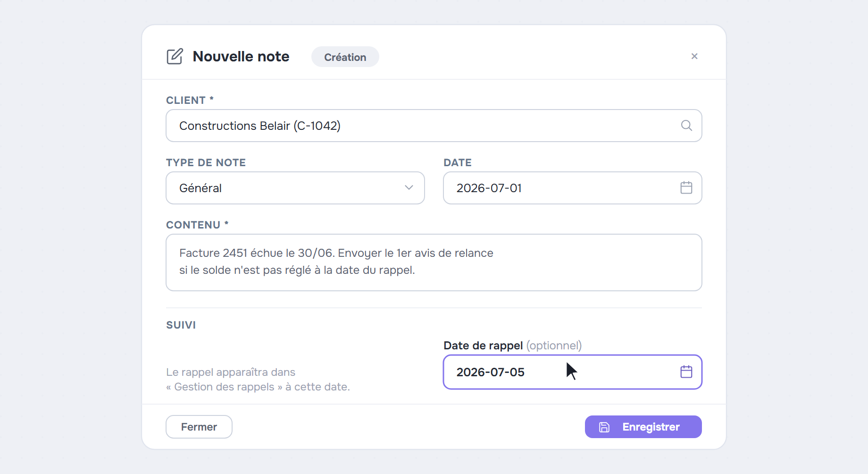Click the edit note icon beside the title

click(175, 57)
